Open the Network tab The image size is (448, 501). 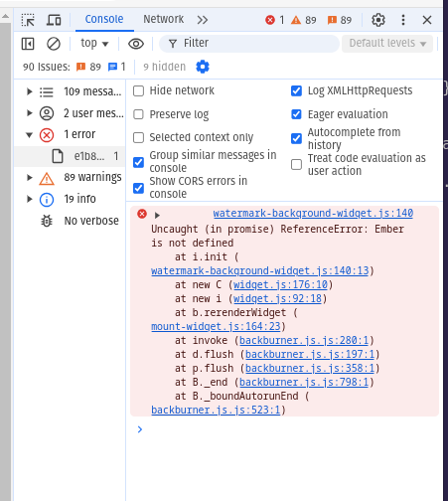(163, 19)
